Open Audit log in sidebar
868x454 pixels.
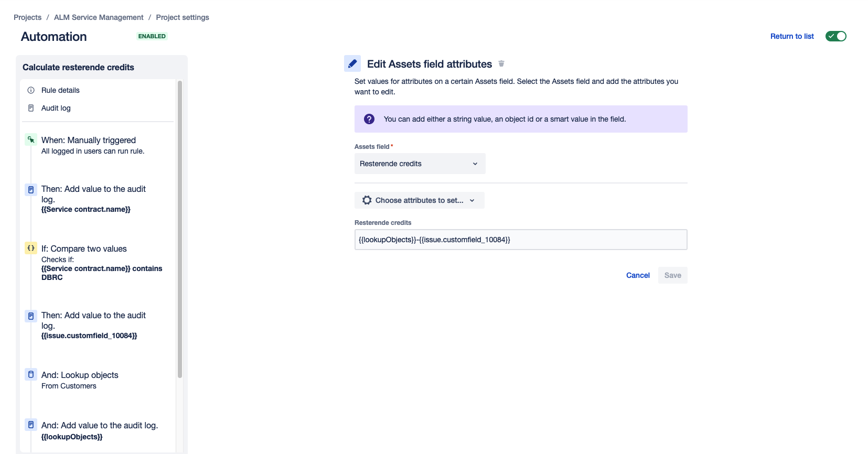point(56,108)
